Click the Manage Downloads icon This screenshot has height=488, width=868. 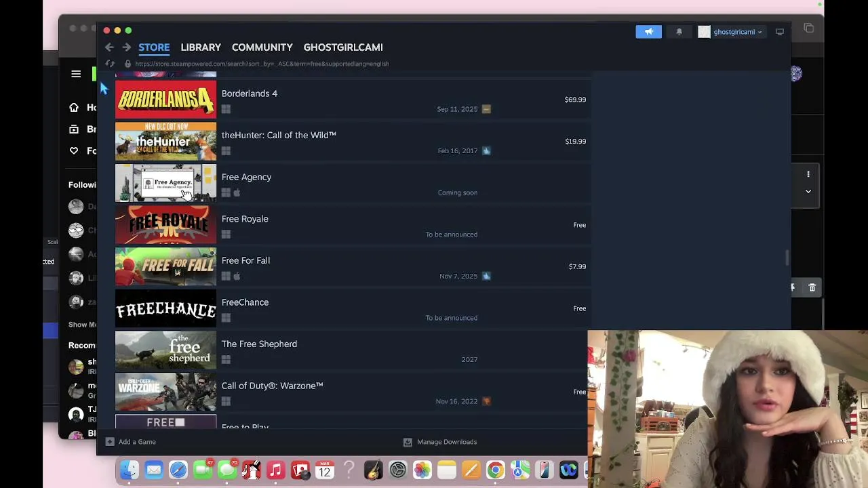408,442
